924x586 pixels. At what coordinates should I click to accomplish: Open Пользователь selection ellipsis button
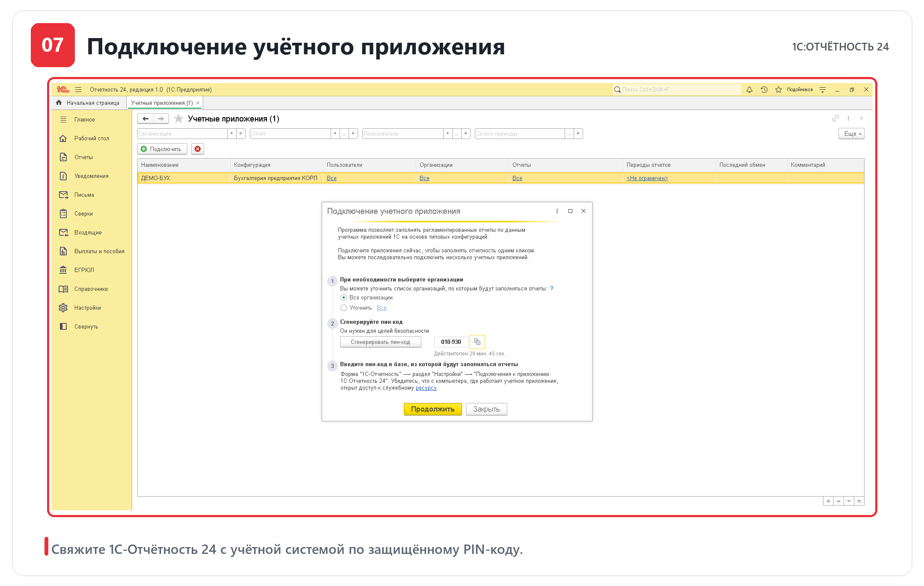[456, 133]
